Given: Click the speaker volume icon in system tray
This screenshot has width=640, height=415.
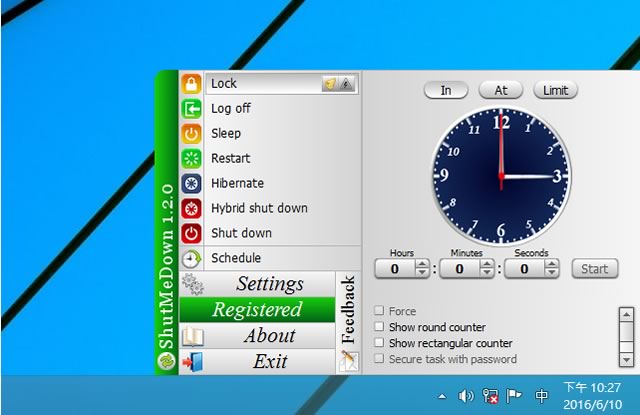Looking at the screenshot, I should pyautogui.click(x=466, y=396).
